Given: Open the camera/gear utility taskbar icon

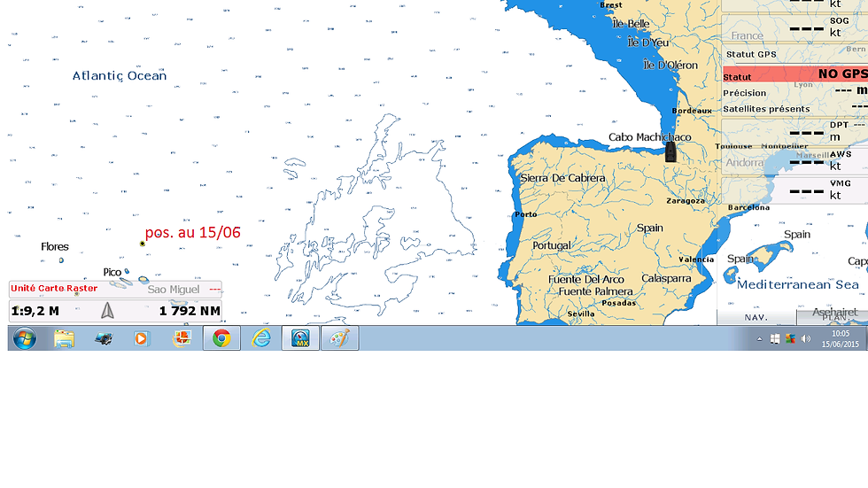Looking at the screenshot, I should point(104,338).
